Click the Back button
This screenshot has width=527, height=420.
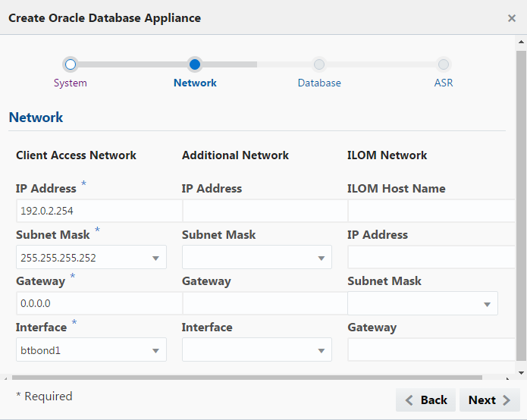[425, 400]
